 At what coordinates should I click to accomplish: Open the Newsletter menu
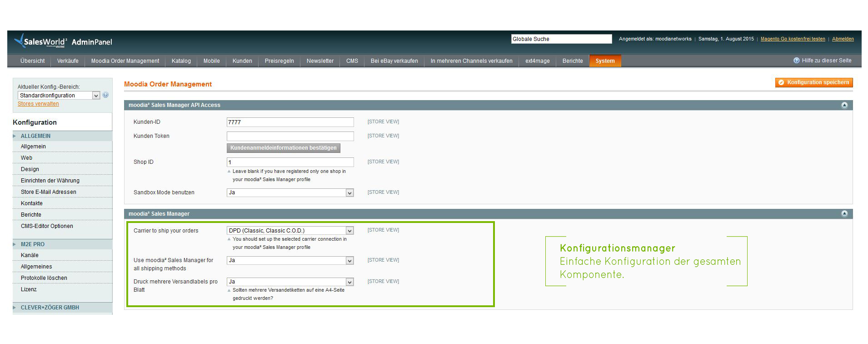tap(320, 61)
